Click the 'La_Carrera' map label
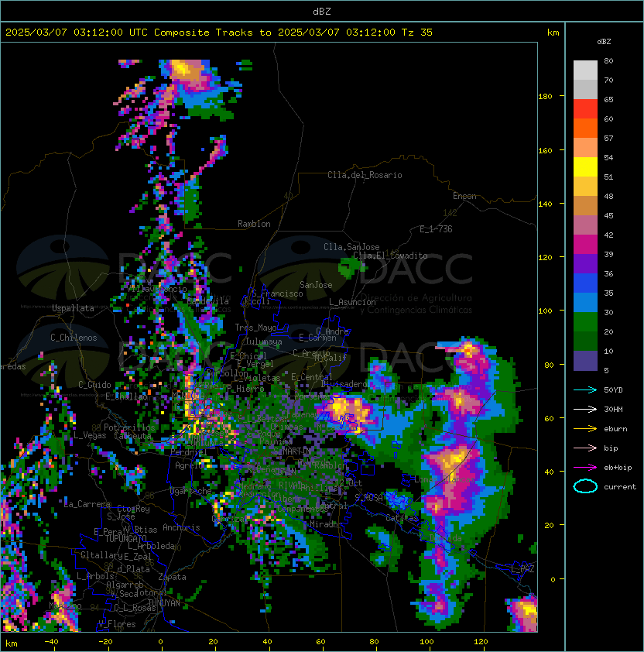Image resolution: width=644 pixels, height=652 pixels. click(87, 504)
